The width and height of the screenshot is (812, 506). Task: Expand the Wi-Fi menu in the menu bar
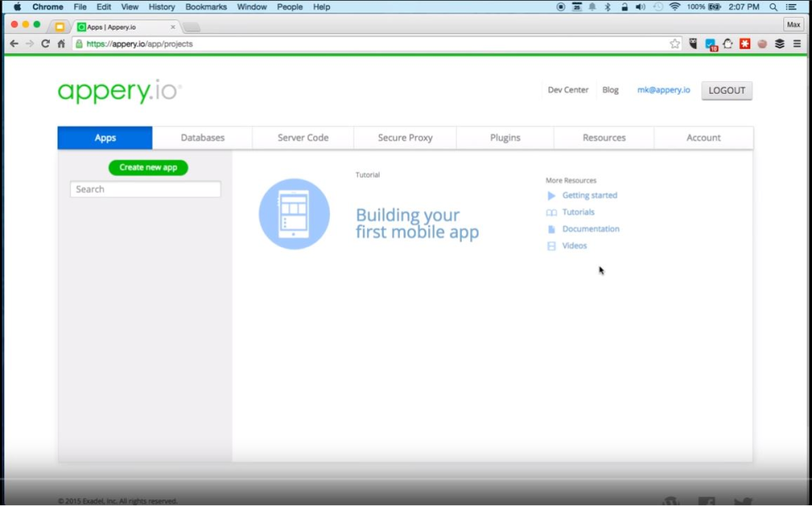(x=674, y=7)
